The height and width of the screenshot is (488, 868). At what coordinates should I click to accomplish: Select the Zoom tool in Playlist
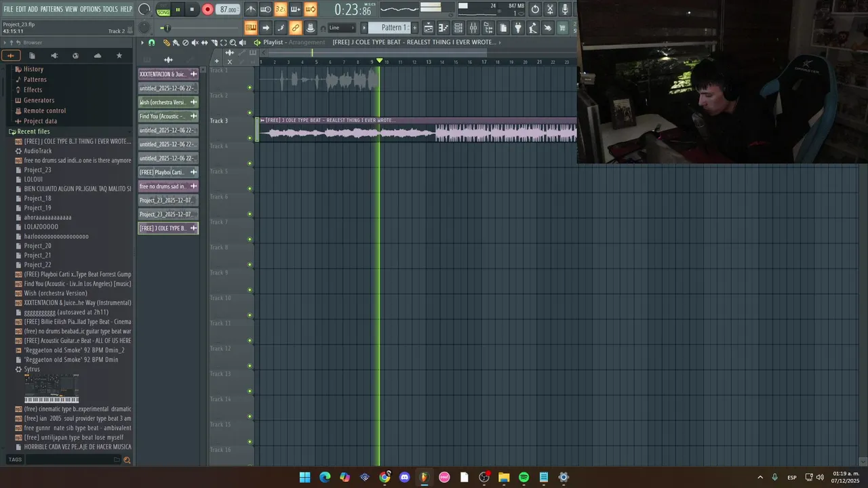coord(233,43)
